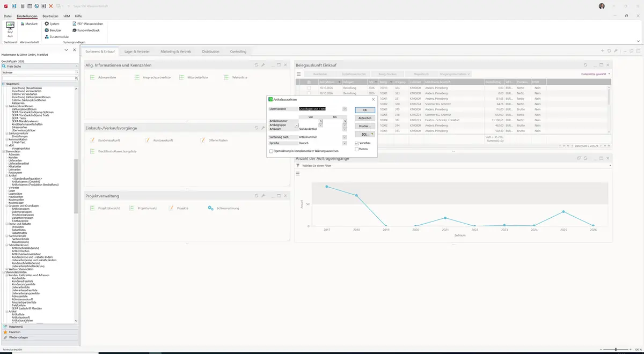Open the Listenvariante dropdown
Screen dimensions: 644x354
[345, 109]
